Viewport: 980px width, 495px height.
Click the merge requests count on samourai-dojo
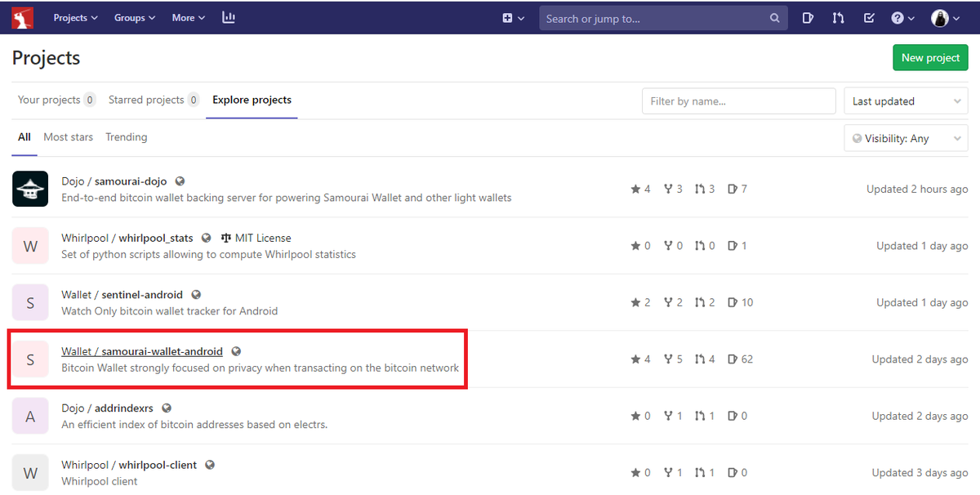(x=705, y=189)
